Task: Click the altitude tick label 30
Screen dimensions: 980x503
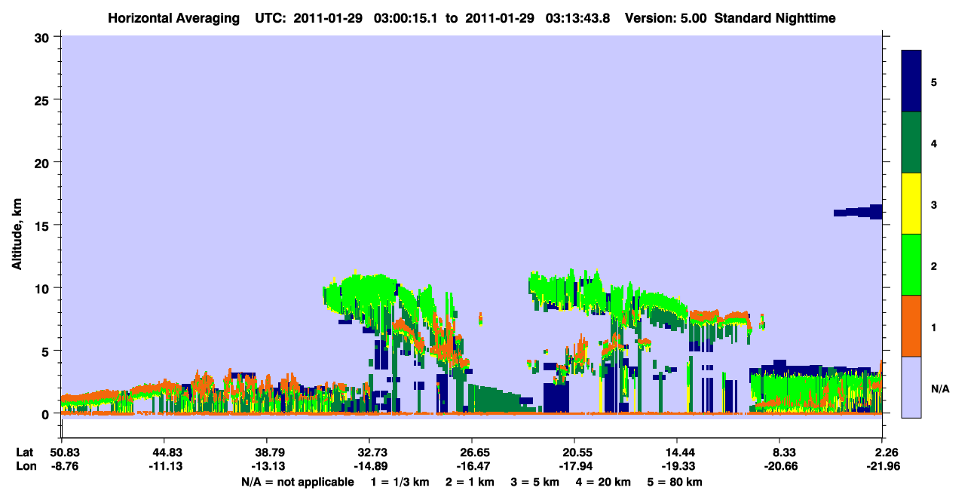Action: point(43,37)
